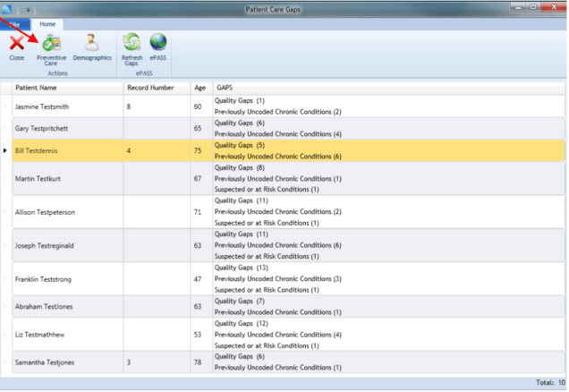Image resolution: width=569 pixels, height=392 pixels.
Task: Open the Demographics tool
Action: point(91,47)
